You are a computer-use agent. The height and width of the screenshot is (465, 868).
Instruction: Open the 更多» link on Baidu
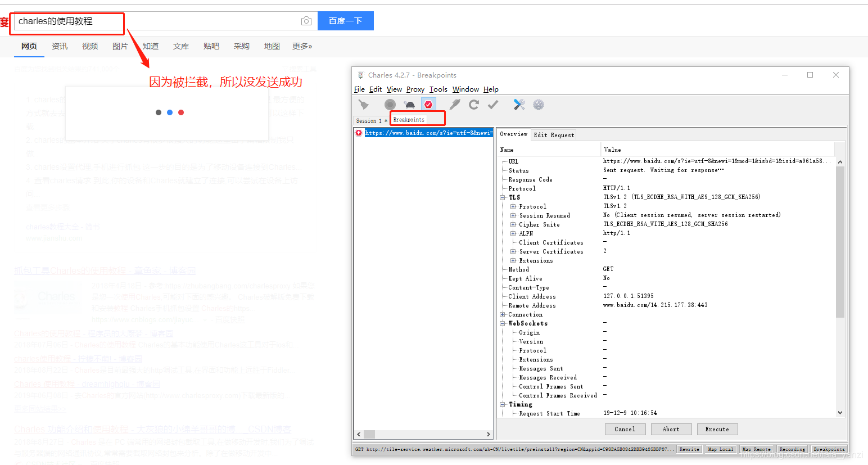point(302,46)
